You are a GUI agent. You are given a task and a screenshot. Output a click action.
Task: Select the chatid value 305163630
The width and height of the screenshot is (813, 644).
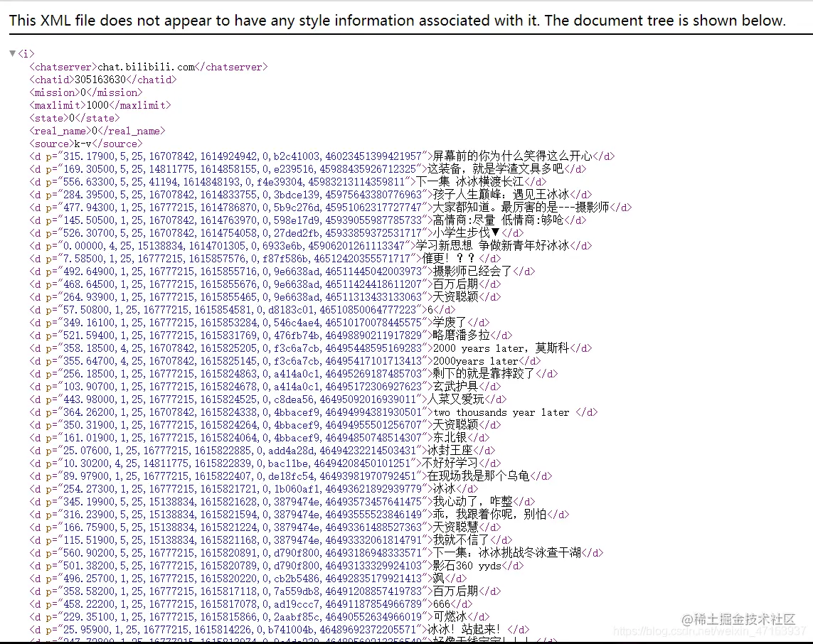pyautogui.click(x=100, y=80)
